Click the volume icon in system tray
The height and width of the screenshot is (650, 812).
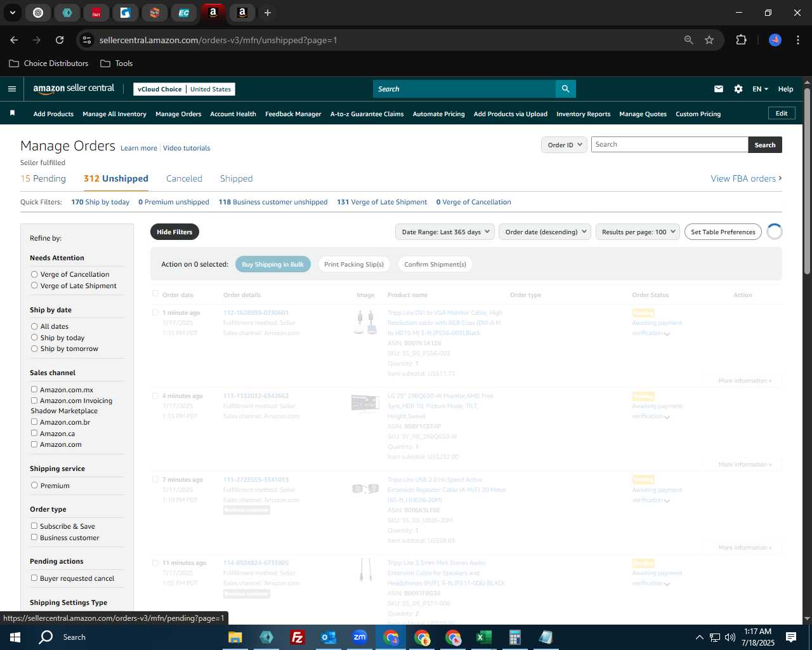tap(730, 637)
